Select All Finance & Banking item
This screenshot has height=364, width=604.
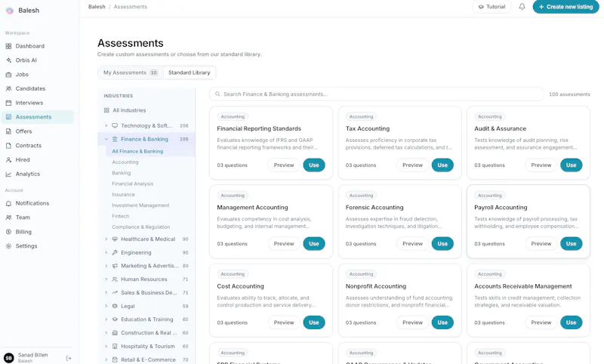click(x=150, y=151)
